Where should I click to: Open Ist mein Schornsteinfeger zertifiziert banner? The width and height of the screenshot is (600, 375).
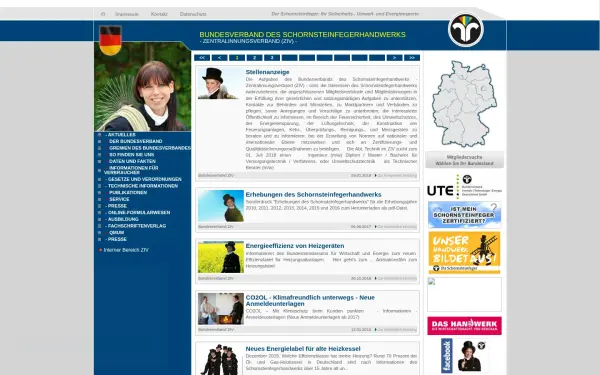click(464, 215)
